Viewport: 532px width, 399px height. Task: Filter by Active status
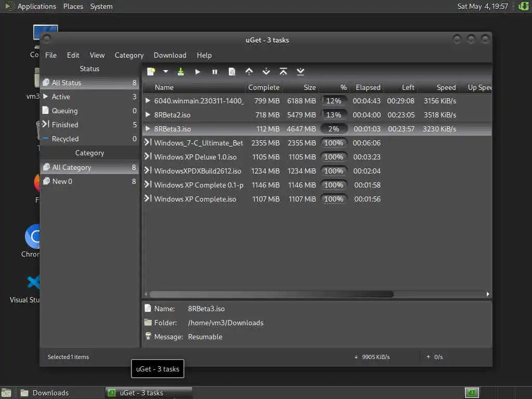click(89, 97)
